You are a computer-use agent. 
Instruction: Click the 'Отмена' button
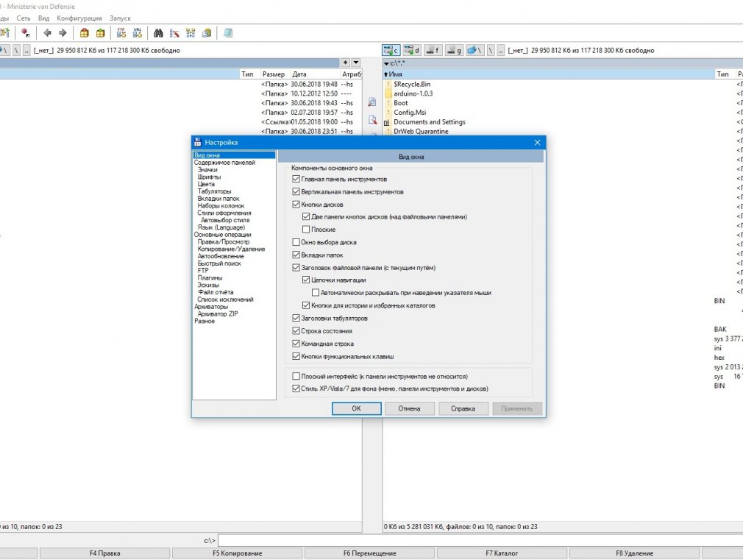(x=410, y=408)
